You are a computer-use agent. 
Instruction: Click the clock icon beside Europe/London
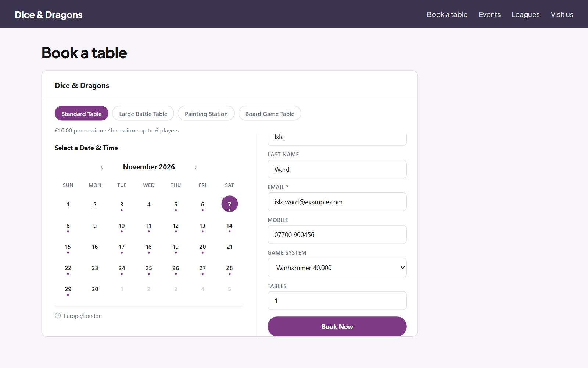(x=58, y=316)
